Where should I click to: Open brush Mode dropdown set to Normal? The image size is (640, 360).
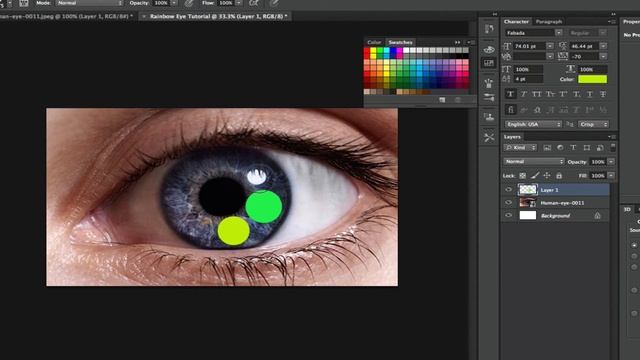click(89, 3)
